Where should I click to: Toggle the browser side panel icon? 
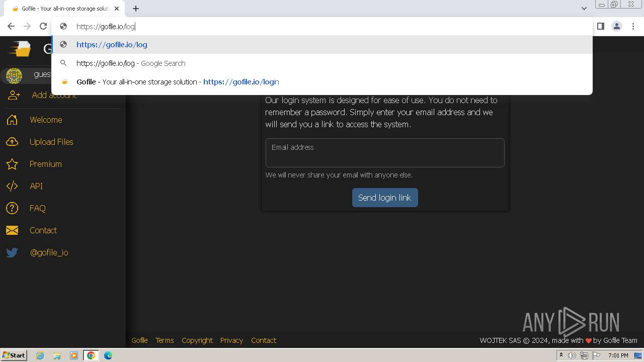coord(600,26)
